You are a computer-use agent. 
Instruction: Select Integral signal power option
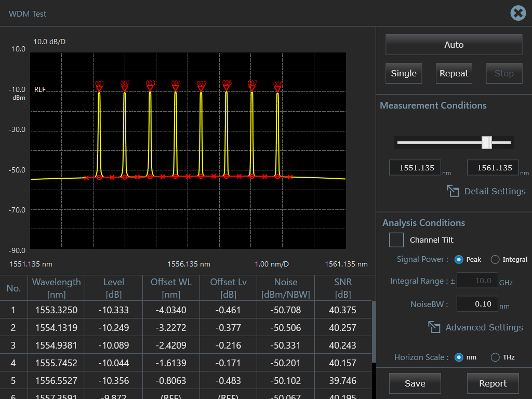point(495,259)
